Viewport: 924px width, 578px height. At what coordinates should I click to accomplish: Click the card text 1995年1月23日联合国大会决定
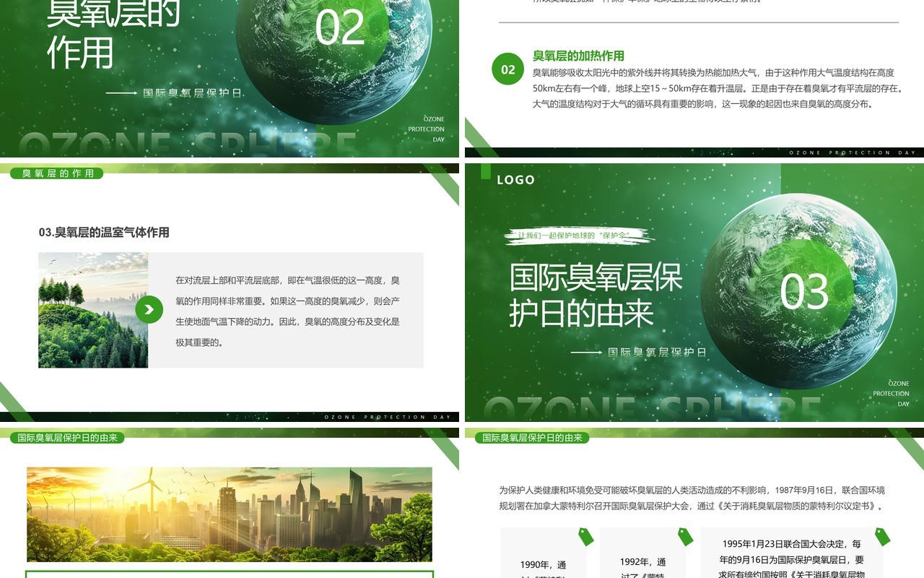[x=791, y=543]
